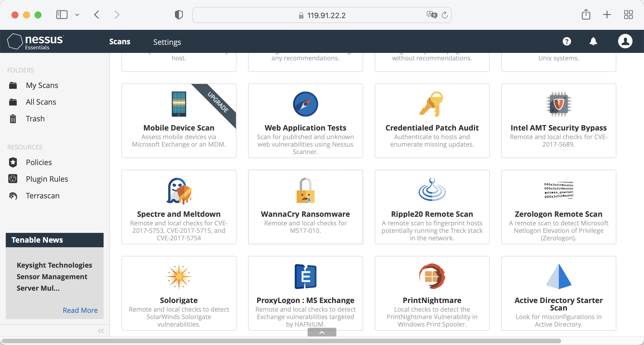Reload the page with the refresh icon
644x345 pixels.
445,15
